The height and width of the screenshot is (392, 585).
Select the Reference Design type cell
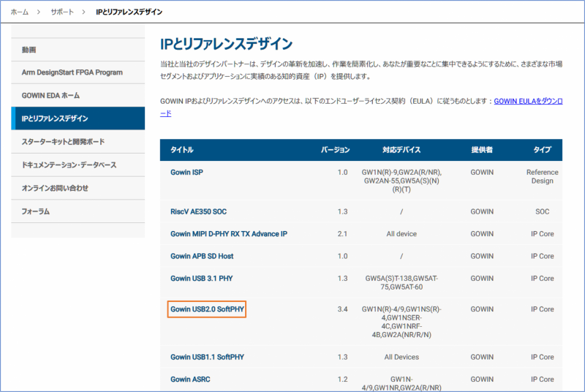[542, 176]
